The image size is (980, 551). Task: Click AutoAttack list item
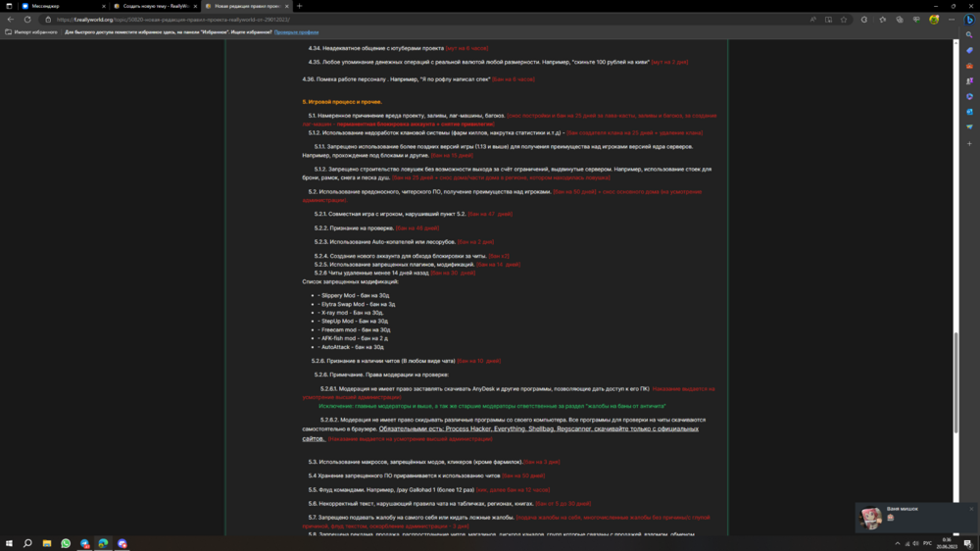(x=353, y=347)
